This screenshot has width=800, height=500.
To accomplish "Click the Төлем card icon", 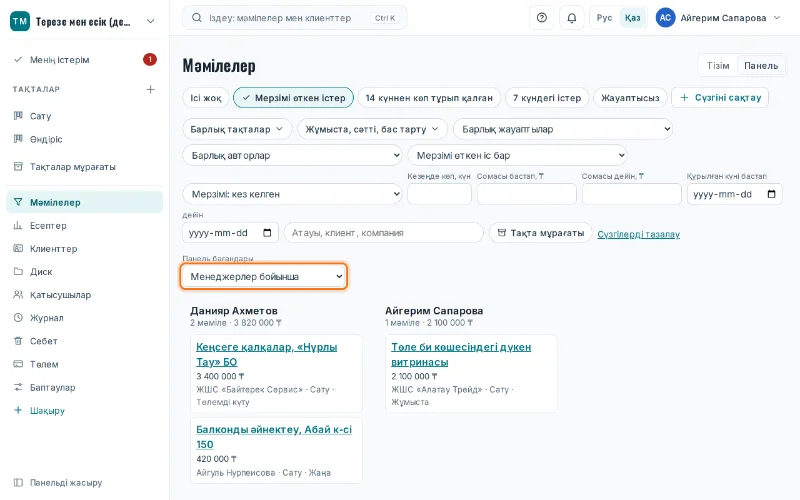I will (18, 364).
